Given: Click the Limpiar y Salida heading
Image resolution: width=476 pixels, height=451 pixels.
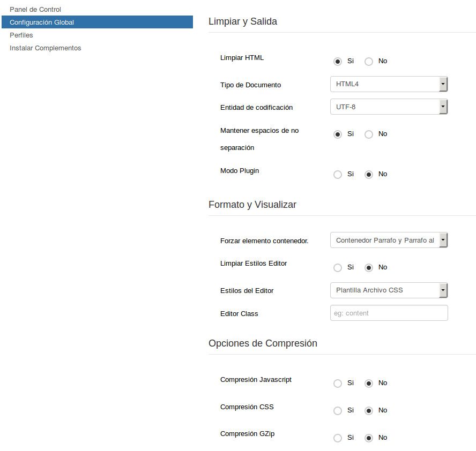Looking at the screenshot, I should (x=242, y=21).
